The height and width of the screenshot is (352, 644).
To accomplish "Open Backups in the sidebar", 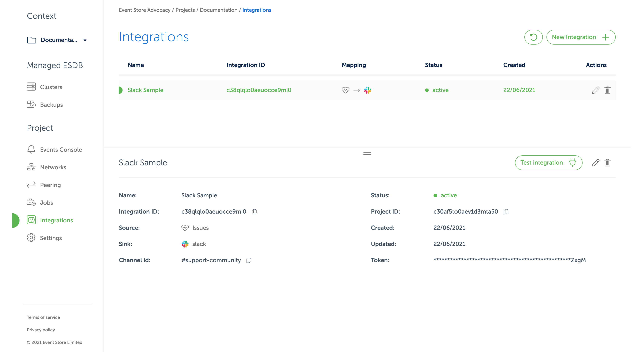I will [51, 105].
